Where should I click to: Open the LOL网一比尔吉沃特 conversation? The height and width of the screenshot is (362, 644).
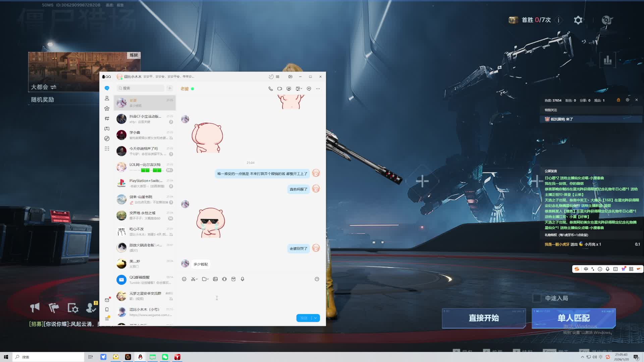click(145, 167)
